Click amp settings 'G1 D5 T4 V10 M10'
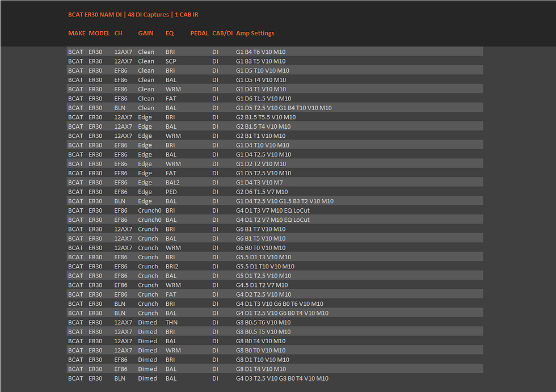 click(261, 80)
